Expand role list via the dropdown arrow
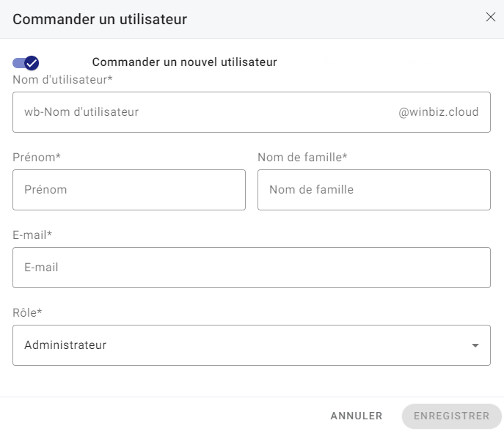Viewport: 504px width, 434px height. 475,345
